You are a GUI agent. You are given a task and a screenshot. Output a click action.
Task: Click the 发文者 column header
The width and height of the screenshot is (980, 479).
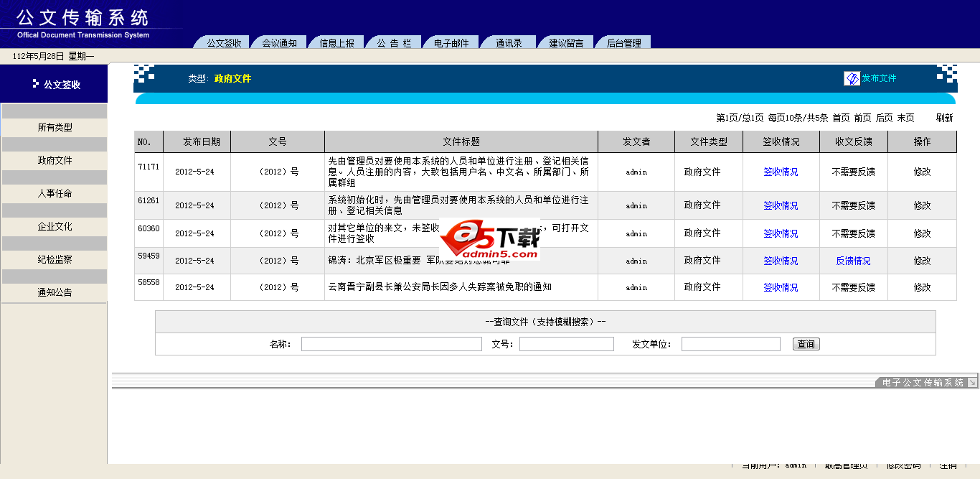(636, 141)
